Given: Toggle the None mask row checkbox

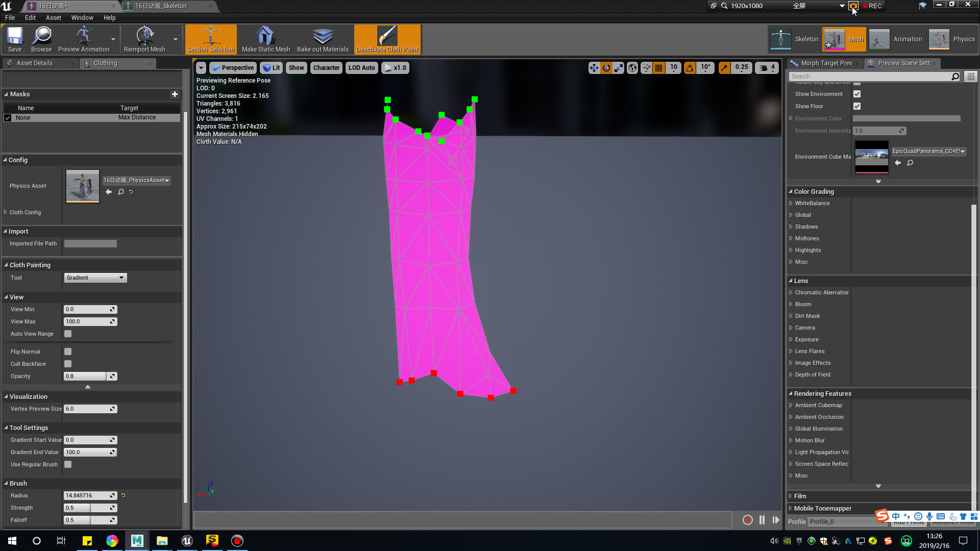Looking at the screenshot, I should [x=8, y=118].
